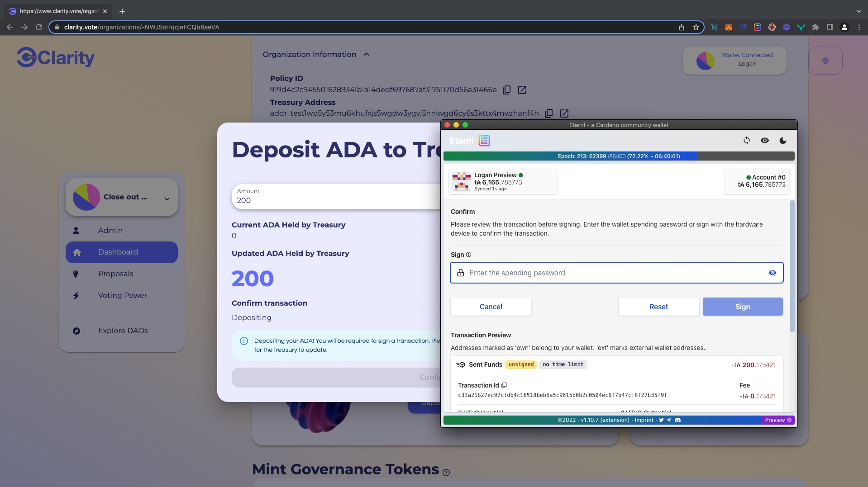Open Policy ID in external explorer
This screenshot has width=868, height=487.
(x=522, y=90)
